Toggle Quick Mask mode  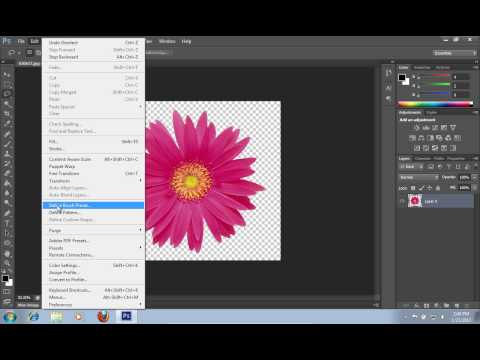click(x=7, y=292)
